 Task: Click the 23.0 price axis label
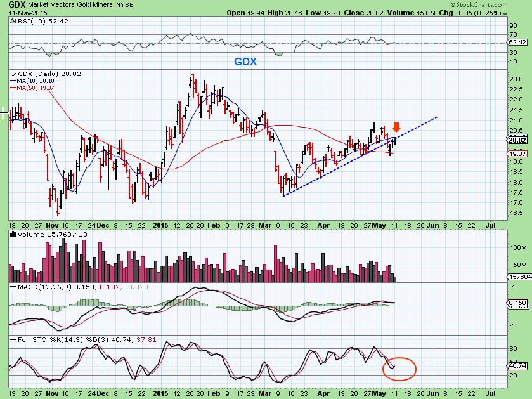coord(517,79)
